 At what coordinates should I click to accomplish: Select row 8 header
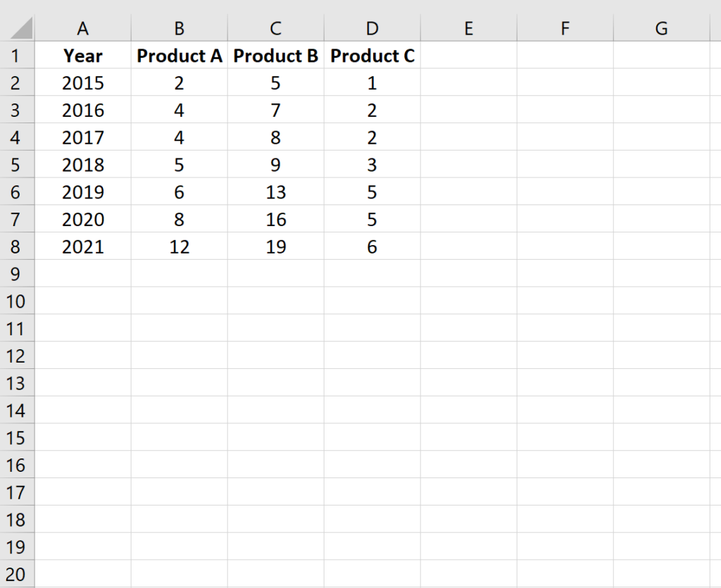pyautogui.click(x=18, y=246)
